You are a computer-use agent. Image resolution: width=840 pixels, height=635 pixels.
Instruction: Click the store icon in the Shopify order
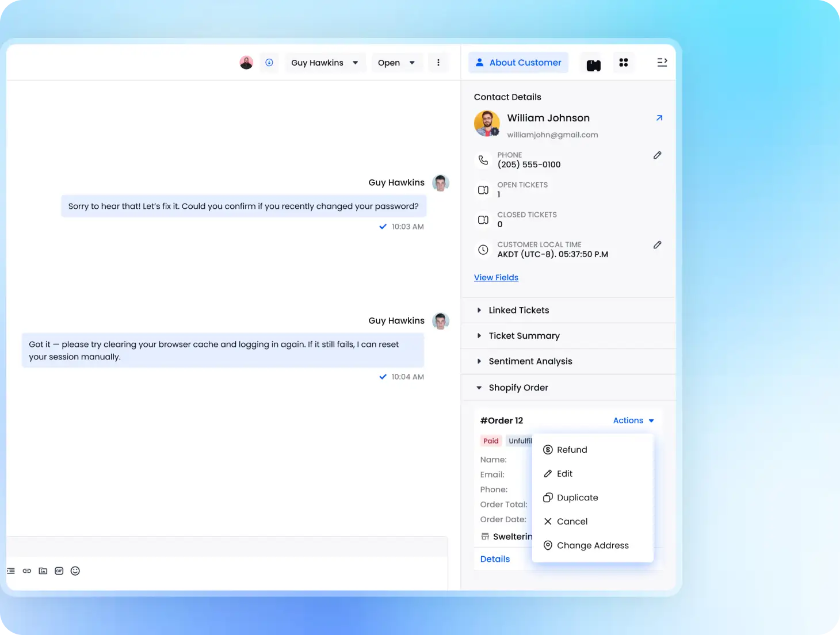(485, 537)
